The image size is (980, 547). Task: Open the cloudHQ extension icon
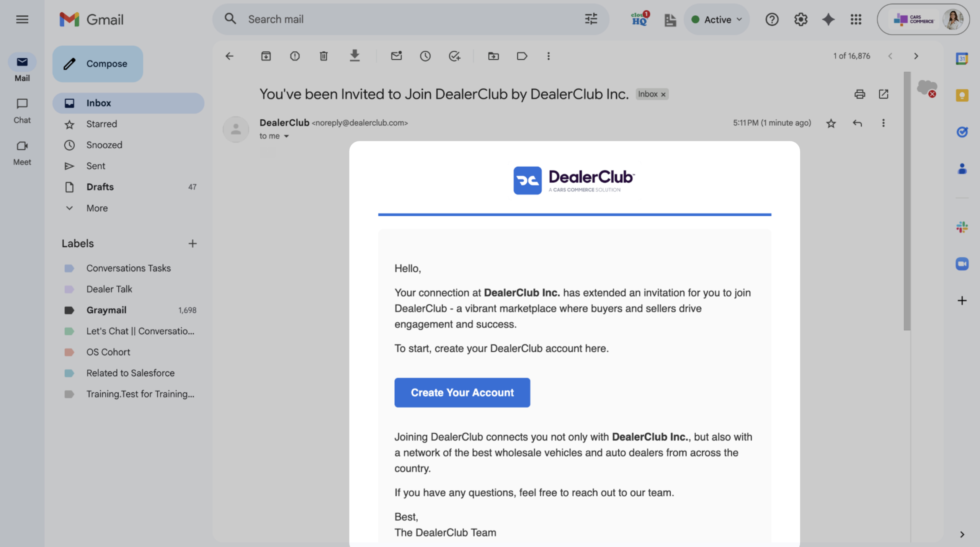point(640,19)
